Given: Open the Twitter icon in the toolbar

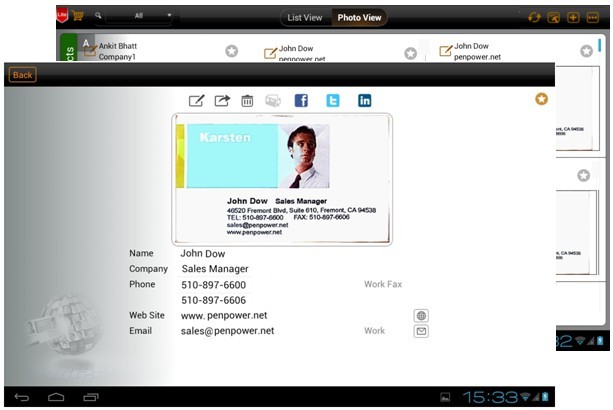Looking at the screenshot, I should (x=333, y=100).
